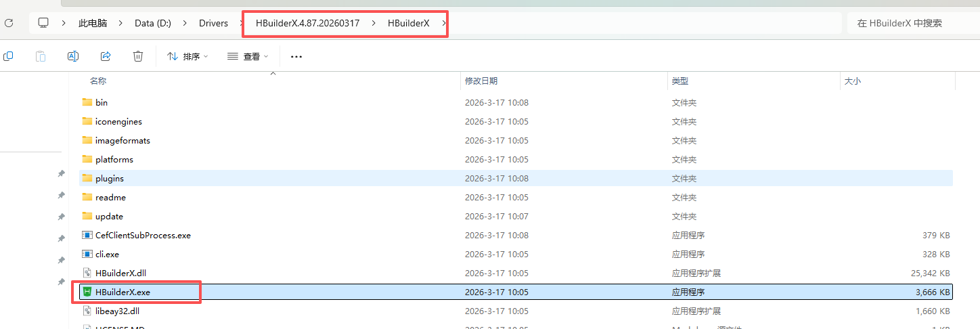Select the bin folder name
This screenshot has height=329, width=980.
tap(102, 102)
